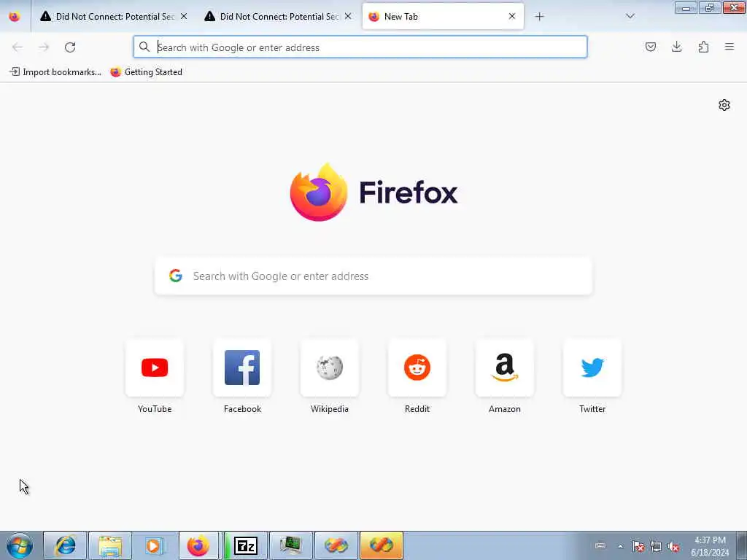Open Windows Explorer folder in taskbar
Screen dimensions: 747x560
pos(110,545)
